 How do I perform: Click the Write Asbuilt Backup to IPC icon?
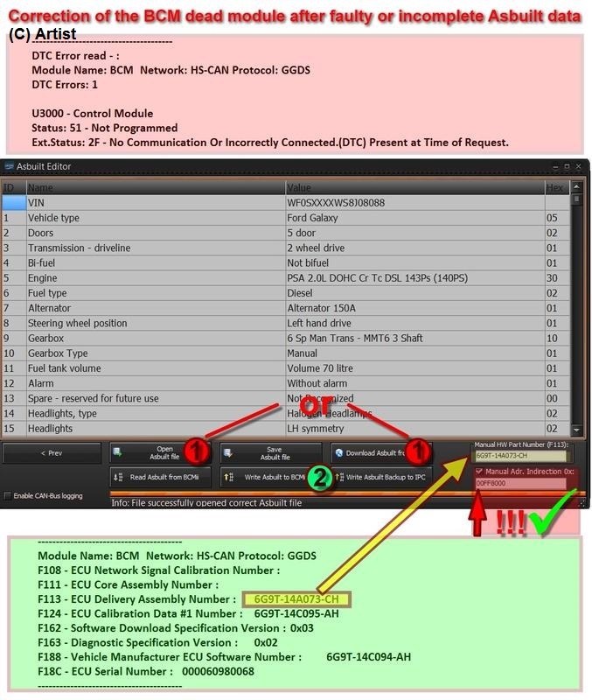click(x=338, y=478)
